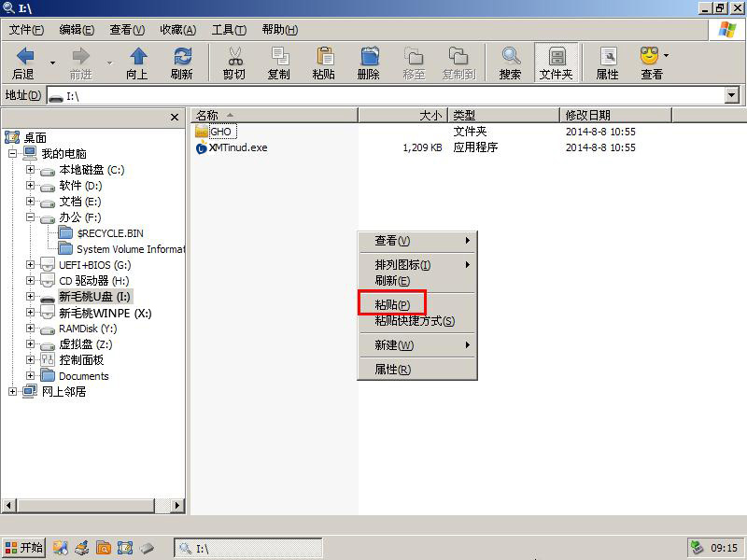Click tree pane scrollbar left arrow
747x560 pixels.
click(x=9, y=505)
